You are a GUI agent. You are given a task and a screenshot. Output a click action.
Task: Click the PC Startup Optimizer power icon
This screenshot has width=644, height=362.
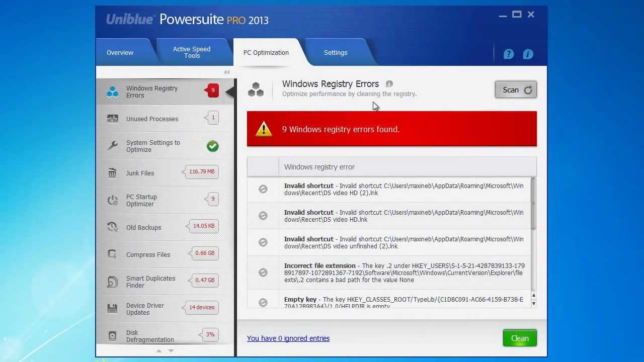(x=112, y=200)
